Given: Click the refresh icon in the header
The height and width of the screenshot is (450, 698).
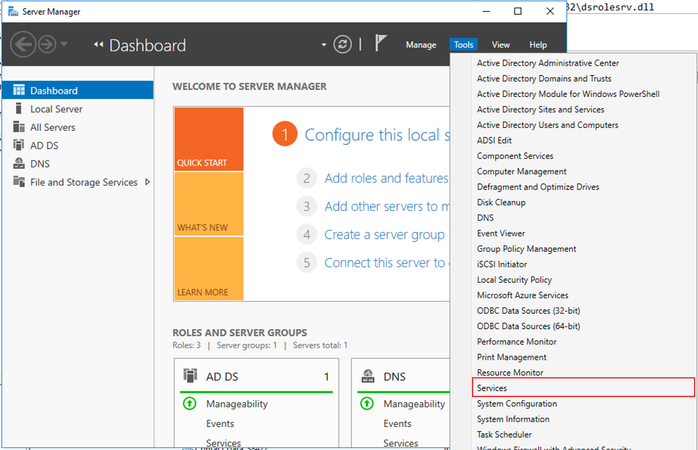Looking at the screenshot, I should pyautogui.click(x=343, y=45).
